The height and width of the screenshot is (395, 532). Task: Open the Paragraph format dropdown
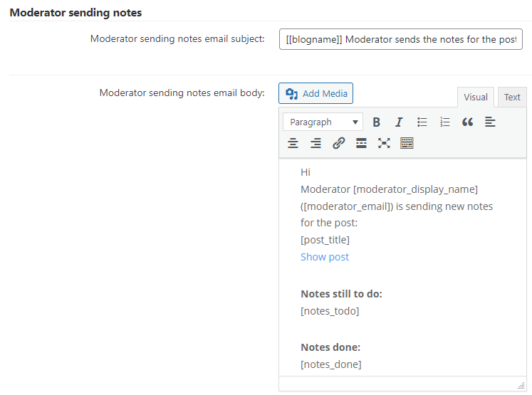click(x=323, y=122)
